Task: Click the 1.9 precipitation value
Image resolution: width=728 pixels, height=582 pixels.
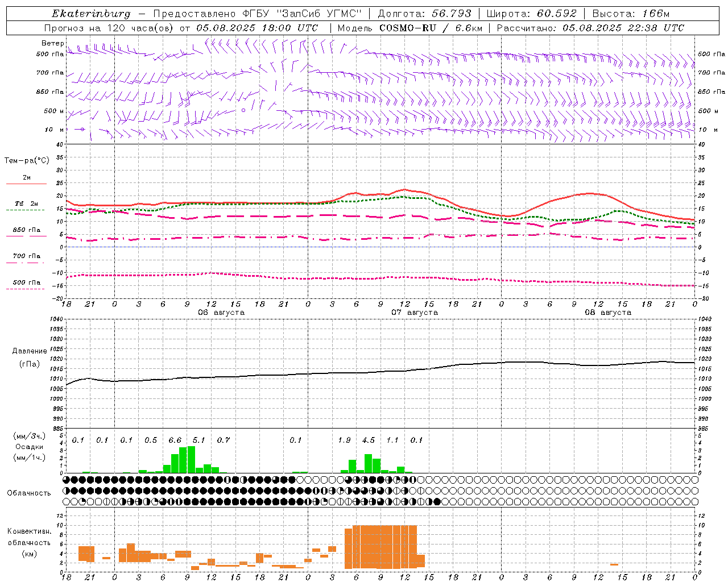Action: [344, 440]
